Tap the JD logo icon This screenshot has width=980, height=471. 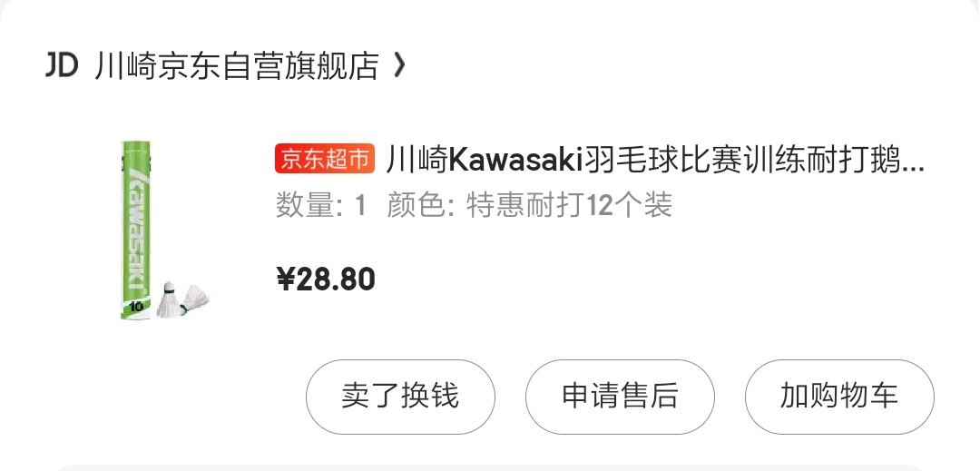coord(62,65)
